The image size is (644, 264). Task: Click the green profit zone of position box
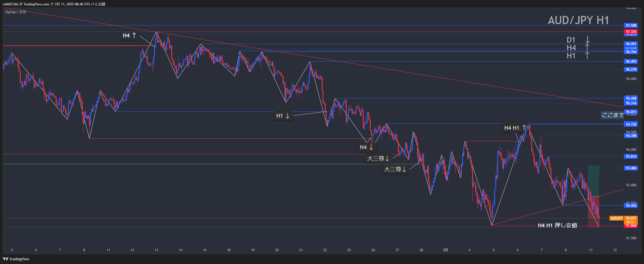click(x=593, y=181)
